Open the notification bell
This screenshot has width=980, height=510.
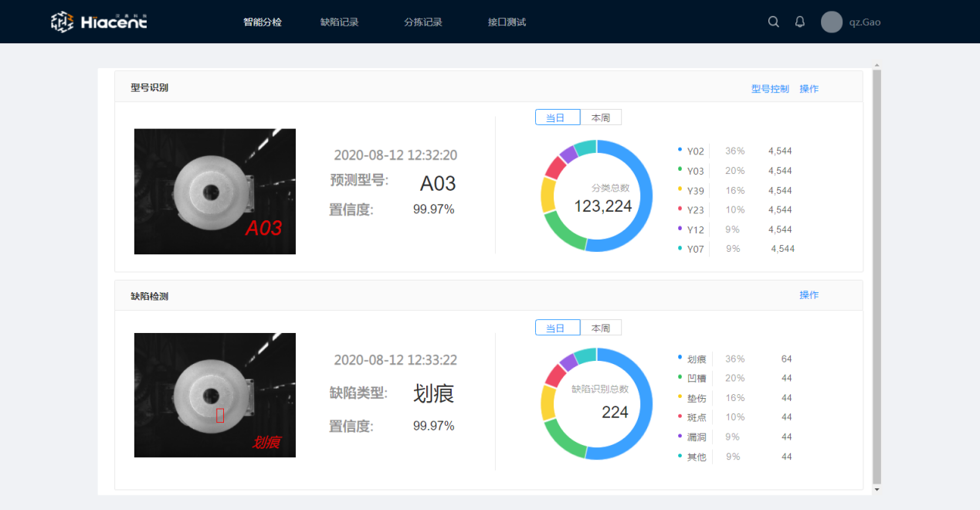click(799, 22)
